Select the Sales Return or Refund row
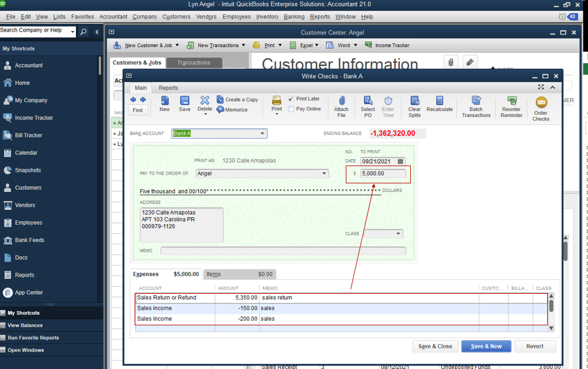Image resolution: width=588 pixels, height=369 pixels. (341, 298)
